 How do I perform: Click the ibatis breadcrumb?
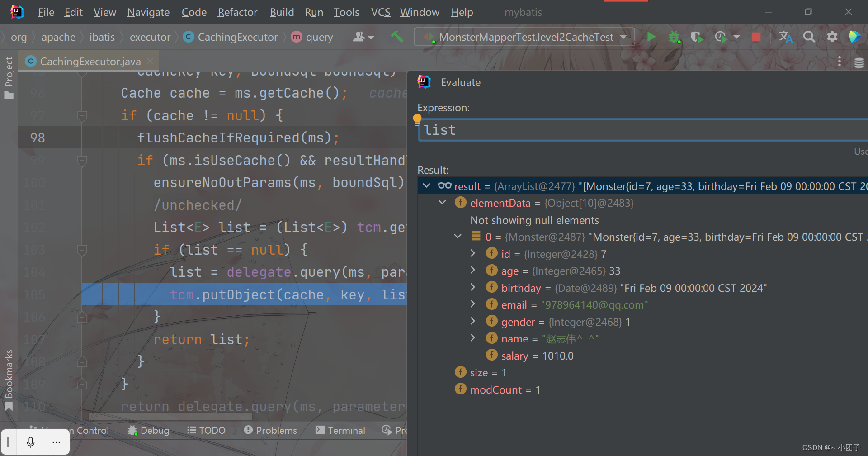pos(102,37)
